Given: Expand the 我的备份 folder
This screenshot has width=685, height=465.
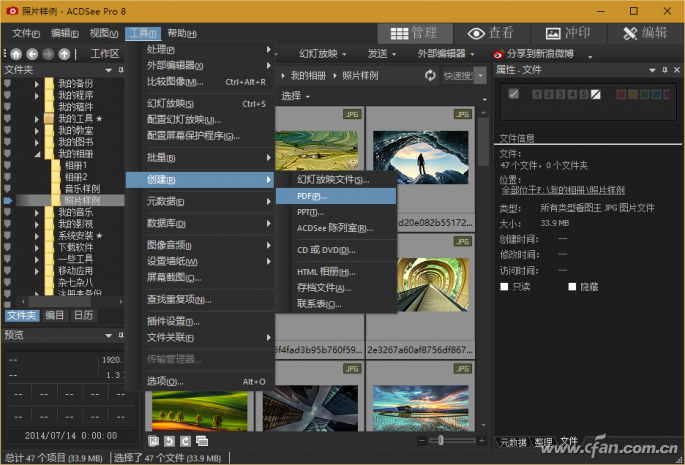Looking at the screenshot, I should pos(37,83).
